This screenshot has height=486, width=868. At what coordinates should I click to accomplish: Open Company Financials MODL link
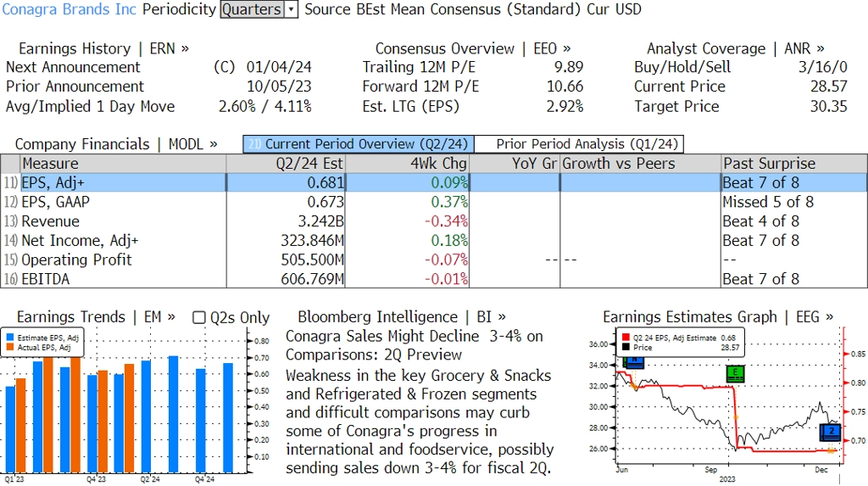pos(116,144)
